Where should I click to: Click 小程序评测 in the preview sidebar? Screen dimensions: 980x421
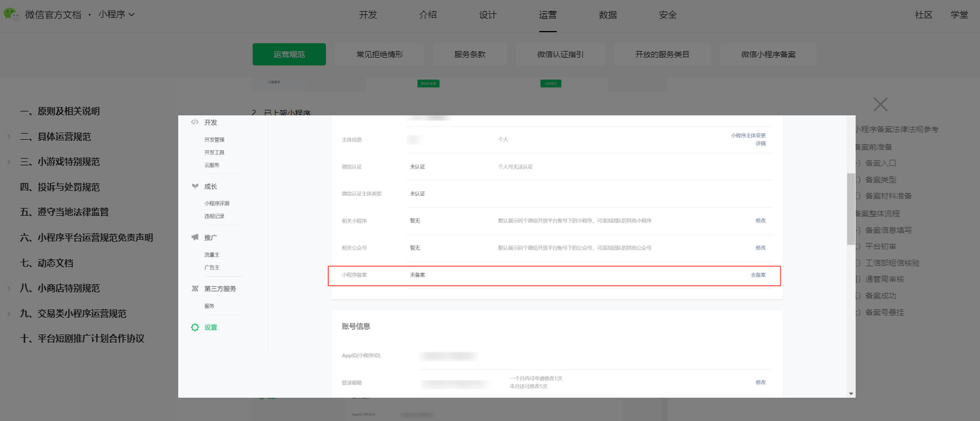(x=217, y=204)
